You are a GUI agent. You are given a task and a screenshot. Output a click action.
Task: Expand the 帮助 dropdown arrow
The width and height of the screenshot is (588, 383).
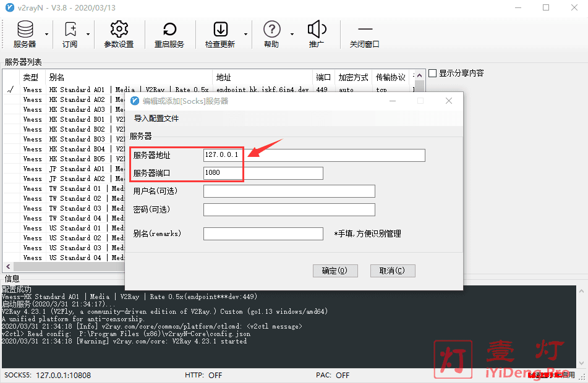click(x=292, y=34)
